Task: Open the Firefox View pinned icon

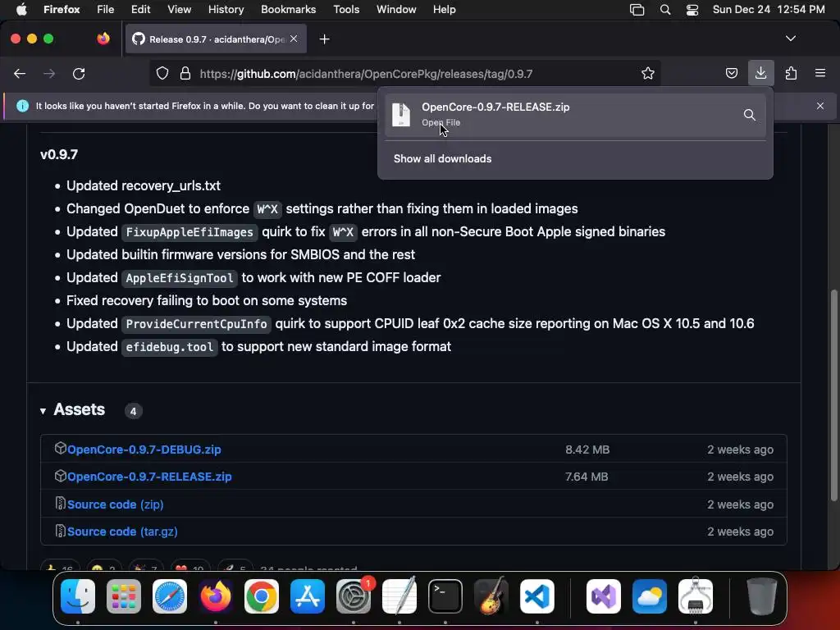Action: (x=103, y=39)
